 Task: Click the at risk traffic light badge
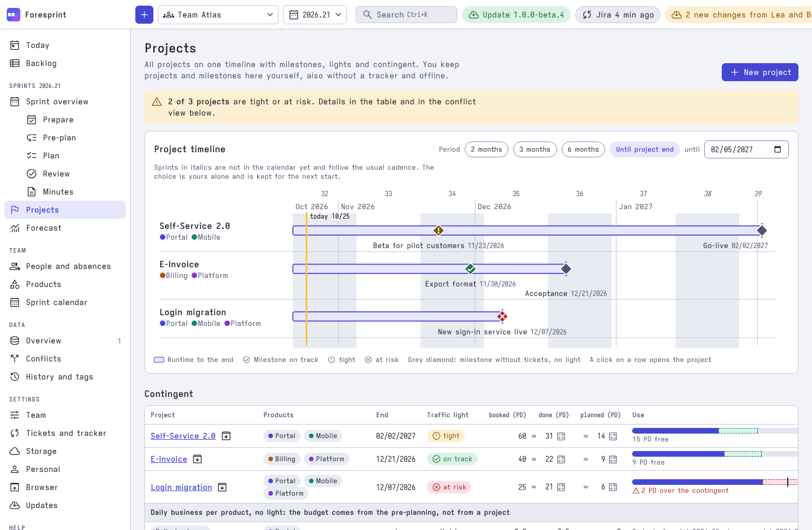[449, 487]
